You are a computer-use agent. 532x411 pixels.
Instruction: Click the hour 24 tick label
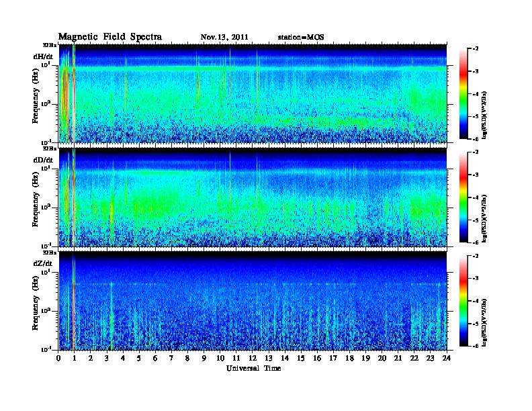(x=447, y=358)
